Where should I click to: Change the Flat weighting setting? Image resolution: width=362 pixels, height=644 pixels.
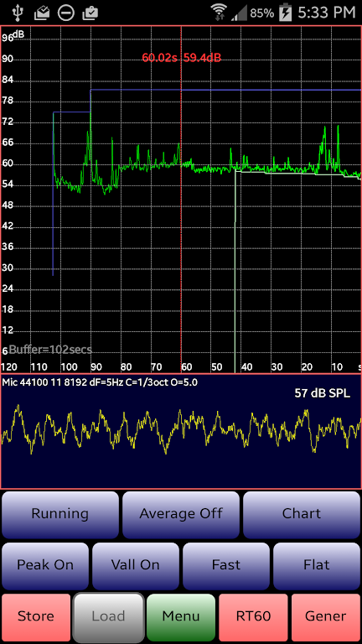point(317,565)
